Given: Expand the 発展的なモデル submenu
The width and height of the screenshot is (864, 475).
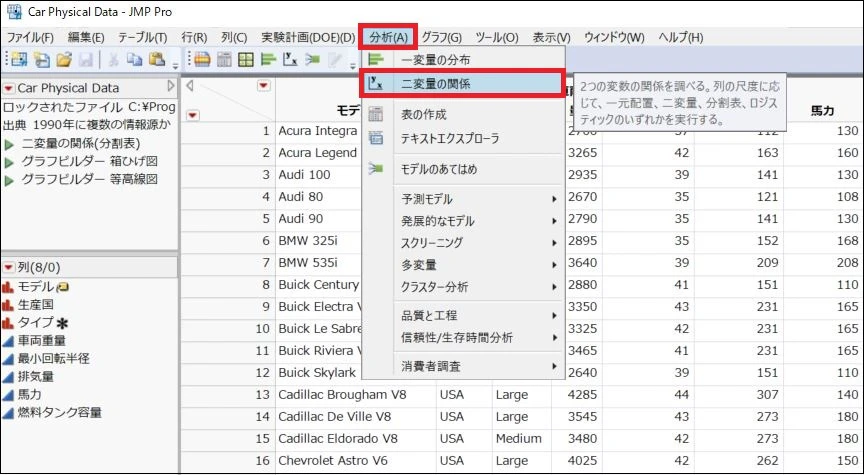Looking at the screenshot, I should pos(479,221).
